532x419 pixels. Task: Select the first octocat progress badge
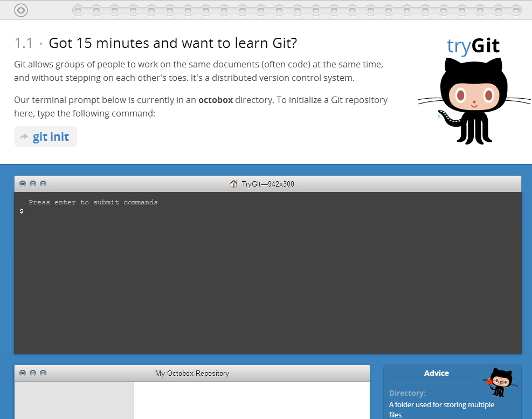coord(78,10)
